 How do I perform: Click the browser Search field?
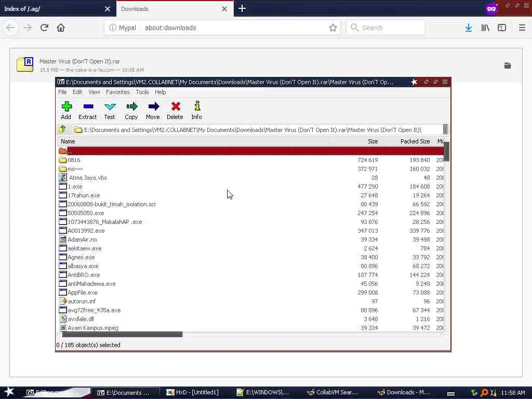tap(386, 28)
